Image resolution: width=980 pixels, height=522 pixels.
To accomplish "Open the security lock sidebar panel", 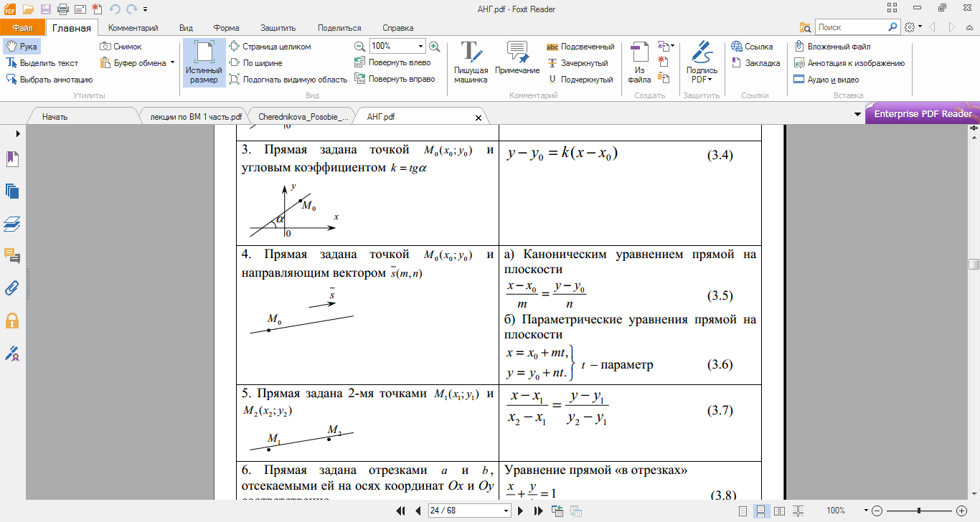I will point(11,321).
